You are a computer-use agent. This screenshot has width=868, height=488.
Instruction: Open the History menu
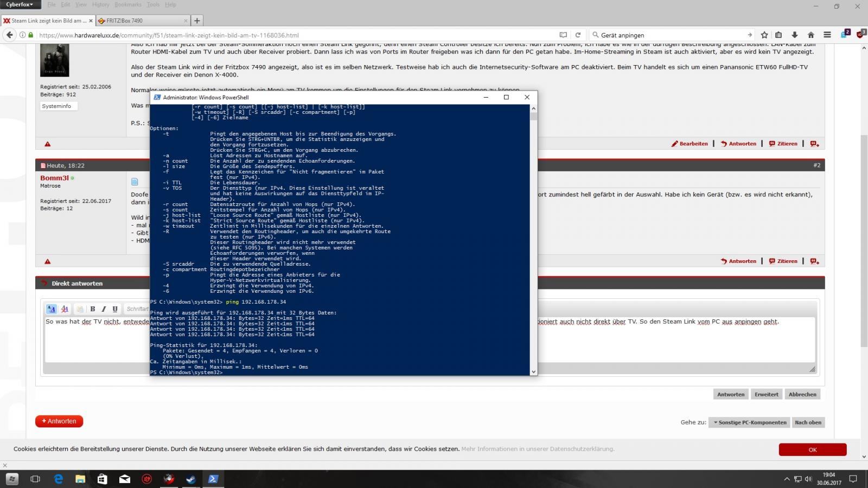click(x=100, y=5)
